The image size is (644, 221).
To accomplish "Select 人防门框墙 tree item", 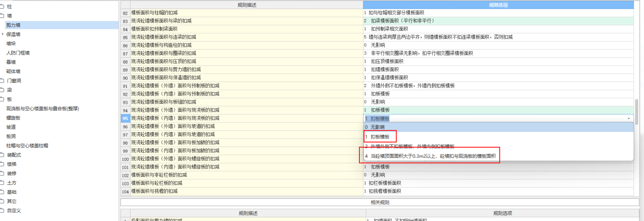I will coord(18,53).
